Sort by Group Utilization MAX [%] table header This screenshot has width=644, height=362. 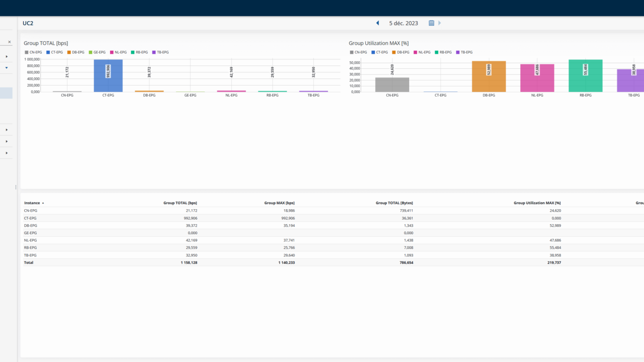[537, 203]
